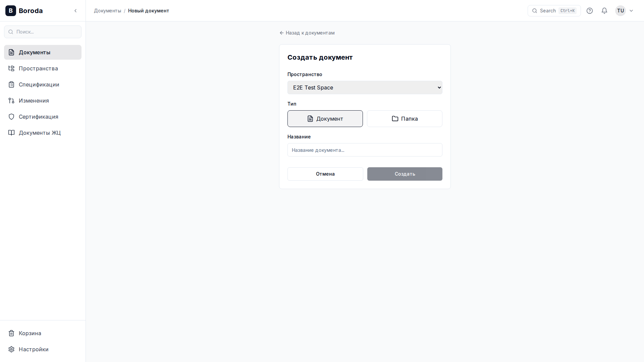The height and width of the screenshot is (362, 644).
Task: Click the Отмена button
Action: point(325,174)
